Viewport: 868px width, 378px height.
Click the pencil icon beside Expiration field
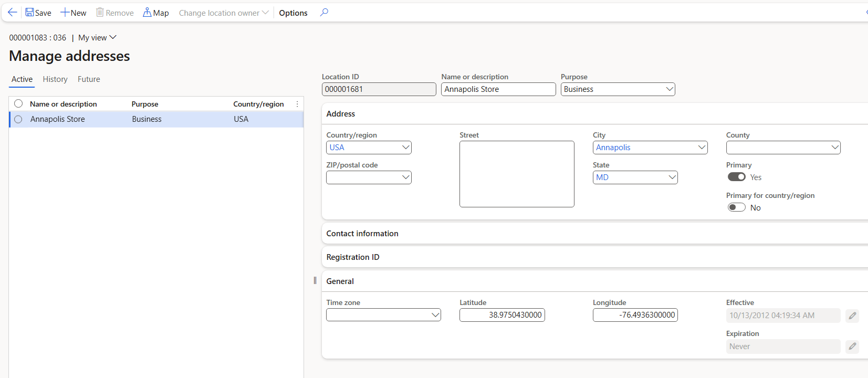tap(852, 346)
